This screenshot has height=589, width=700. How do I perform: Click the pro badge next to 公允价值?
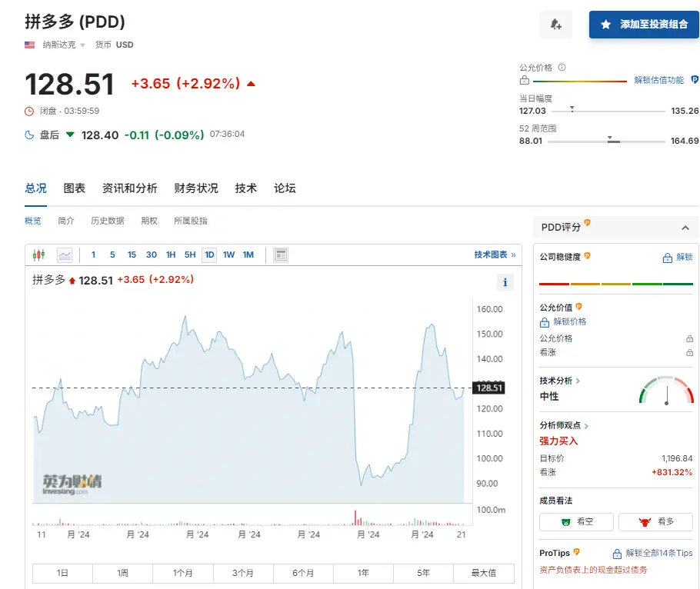point(579,306)
